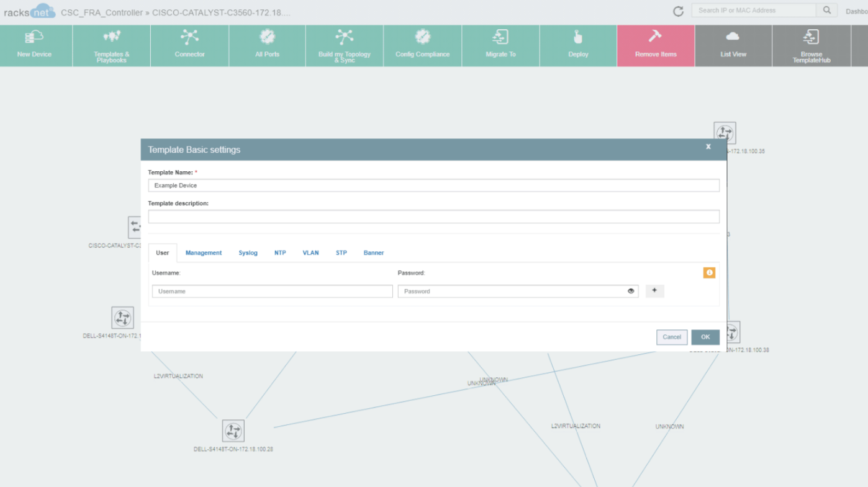Activate Remove Items tool
868x487 pixels.
click(x=656, y=45)
